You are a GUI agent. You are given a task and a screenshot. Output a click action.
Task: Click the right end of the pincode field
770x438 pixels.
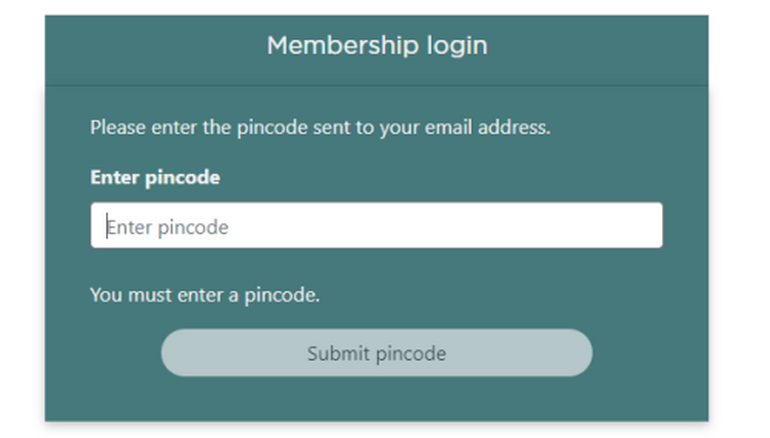645,226
